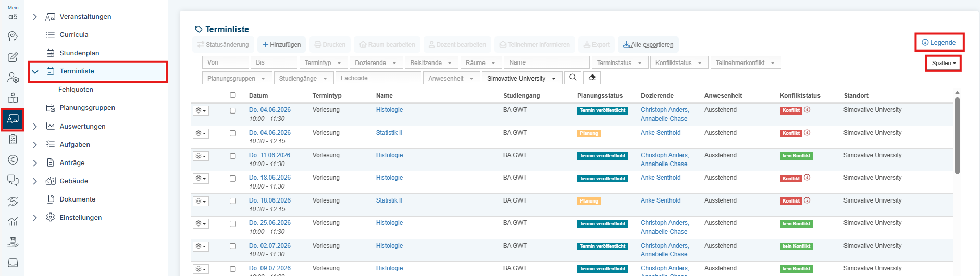Click conflict info icon for 18.06.2026 Histologie row
980x276 pixels.
click(807, 178)
